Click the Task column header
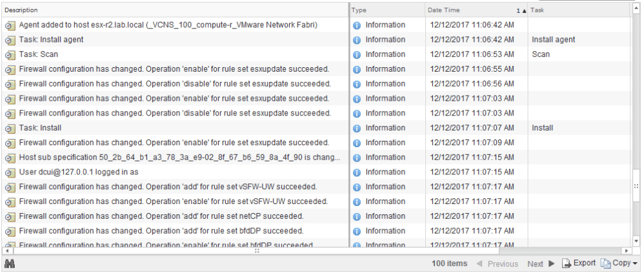Viewport: 644px width, 277px height. coord(579,10)
